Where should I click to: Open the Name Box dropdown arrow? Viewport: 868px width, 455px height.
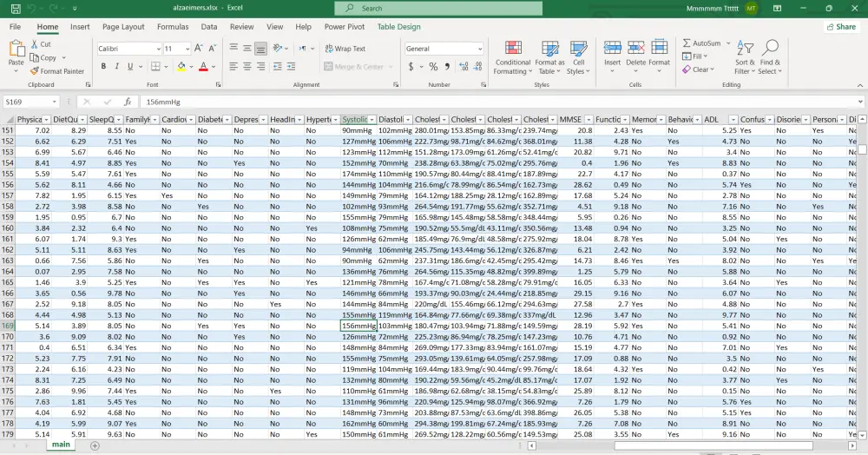coord(54,102)
